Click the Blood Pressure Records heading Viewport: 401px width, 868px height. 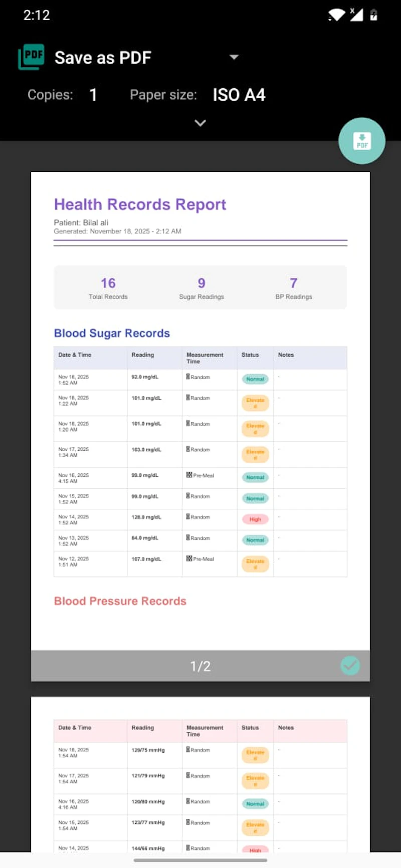tap(120, 601)
